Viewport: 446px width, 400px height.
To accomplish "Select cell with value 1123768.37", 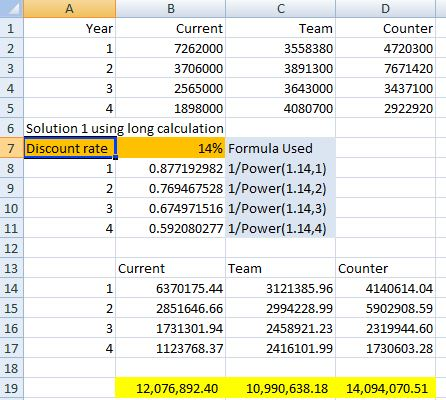I will (171, 348).
